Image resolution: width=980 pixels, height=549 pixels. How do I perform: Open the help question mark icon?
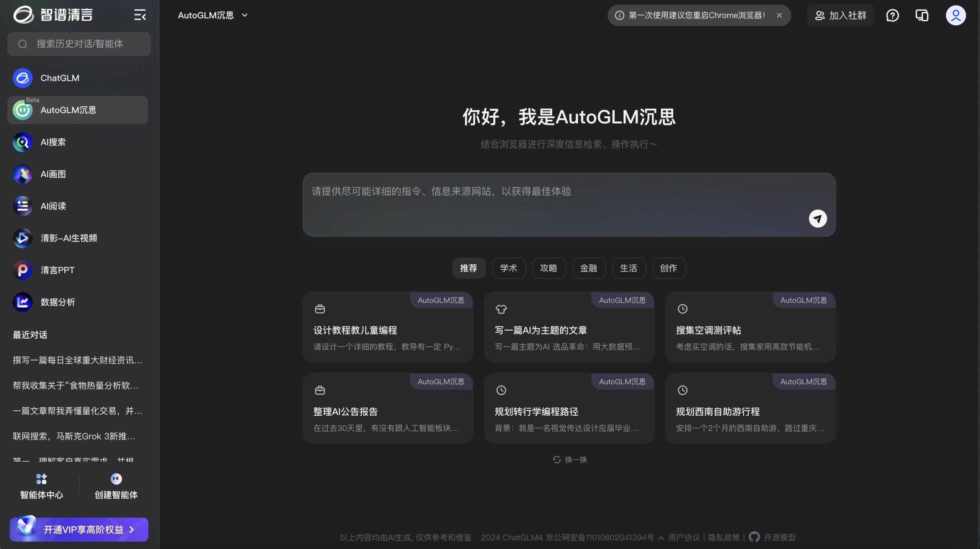892,15
